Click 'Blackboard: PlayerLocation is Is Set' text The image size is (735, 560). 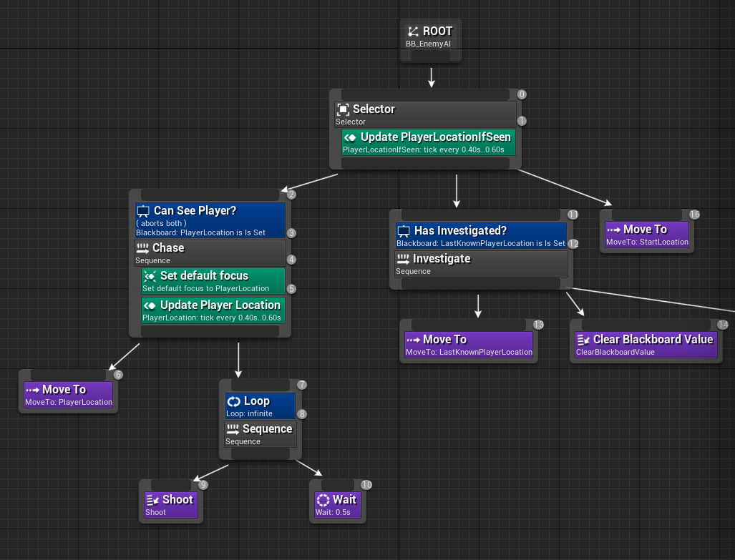coord(200,233)
